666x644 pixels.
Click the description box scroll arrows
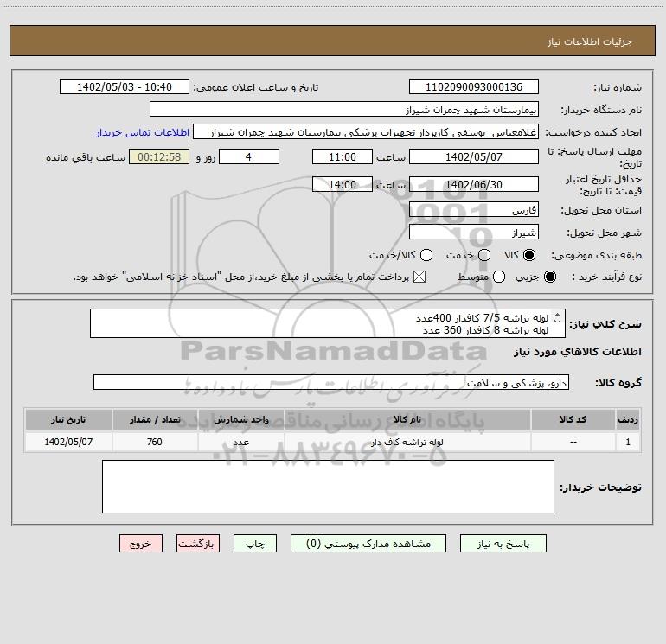pos(558,318)
